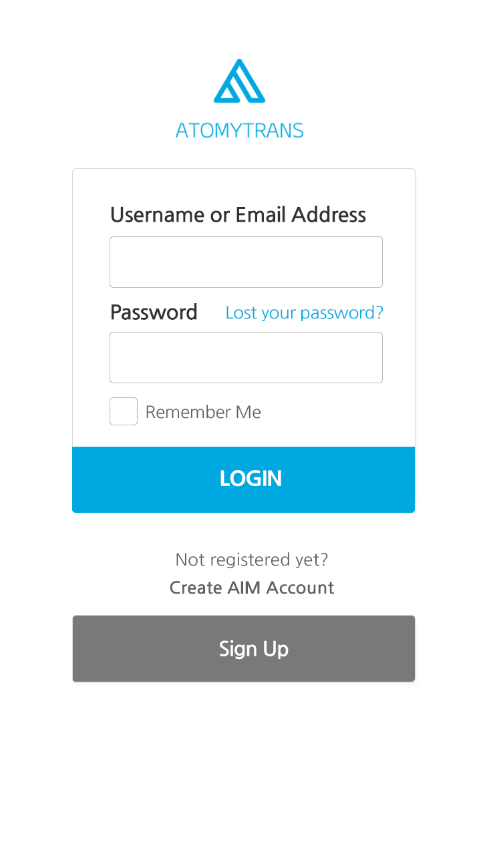Screen dimensions: 481x868
Task: Enable the Remember Me checkbox
Action: click(x=124, y=411)
